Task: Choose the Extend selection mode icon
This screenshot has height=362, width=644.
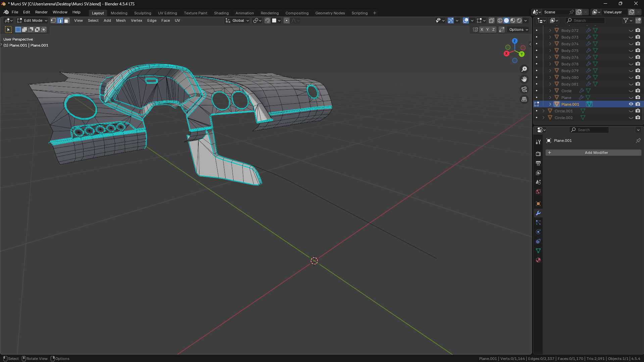Action: pyautogui.click(x=24, y=30)
